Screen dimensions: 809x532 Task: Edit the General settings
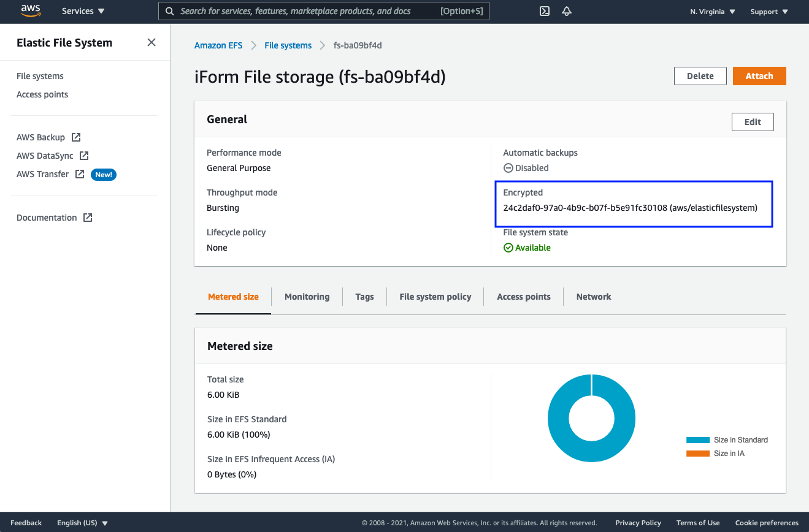tap(753, 122)
